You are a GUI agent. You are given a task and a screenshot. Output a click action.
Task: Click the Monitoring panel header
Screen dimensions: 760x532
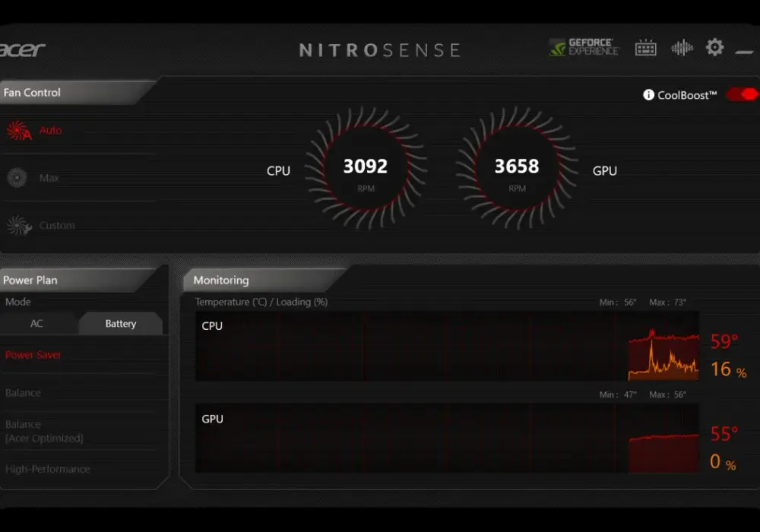coord(264,280)
